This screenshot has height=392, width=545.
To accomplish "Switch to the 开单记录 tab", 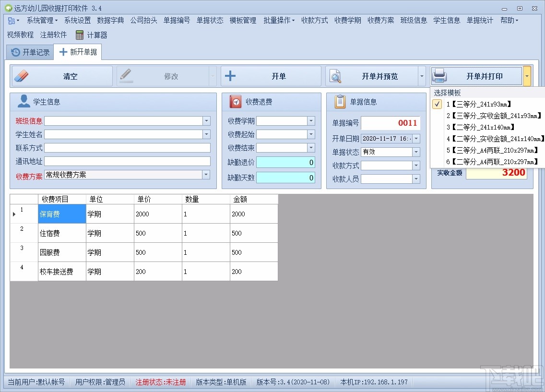I will click(30, 52).
